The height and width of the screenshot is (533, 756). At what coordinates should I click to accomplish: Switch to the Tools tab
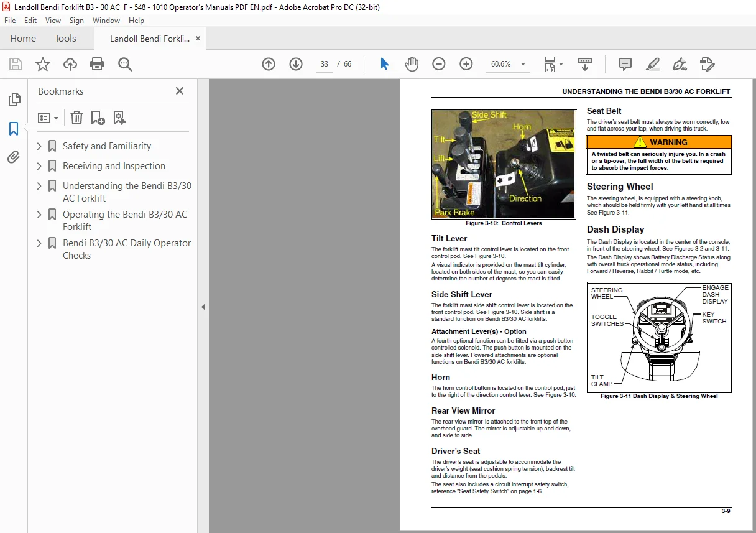click(65, 39)
